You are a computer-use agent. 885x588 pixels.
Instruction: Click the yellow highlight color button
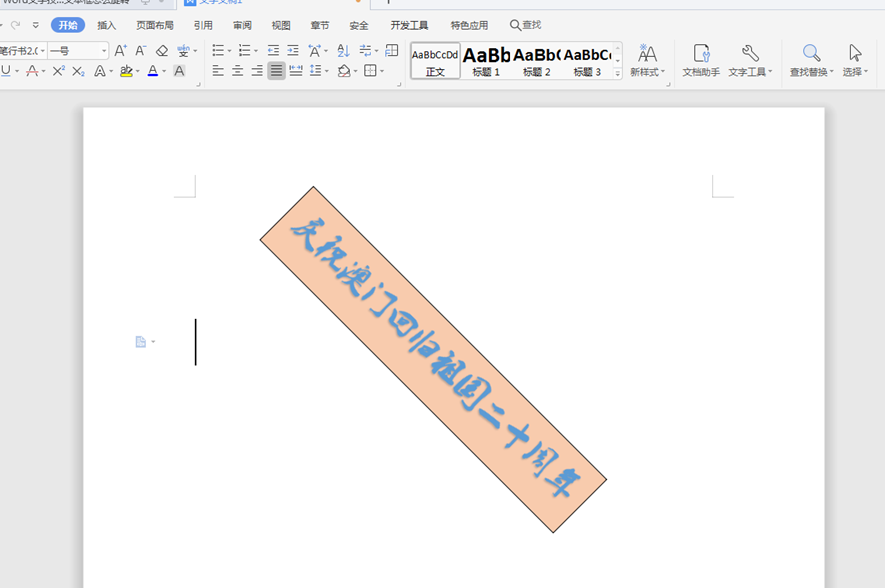point(125,71)
